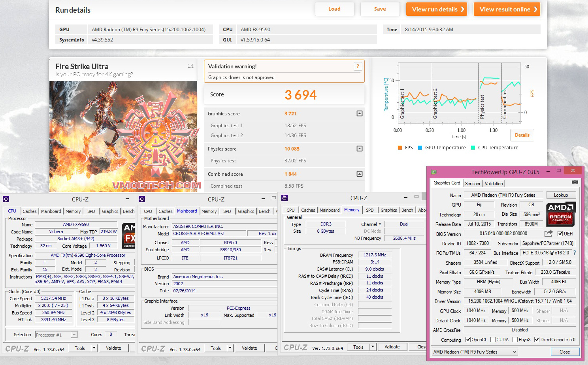The image size is (588, 365).
Task: Click the share icon beside BIOS Version in GPU-Z
Action: [x=548, y=233]
